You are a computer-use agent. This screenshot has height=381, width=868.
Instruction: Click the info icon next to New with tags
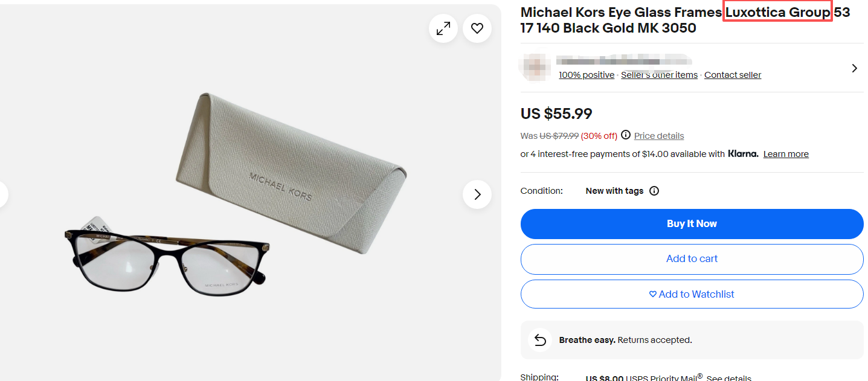click(654, 191)
